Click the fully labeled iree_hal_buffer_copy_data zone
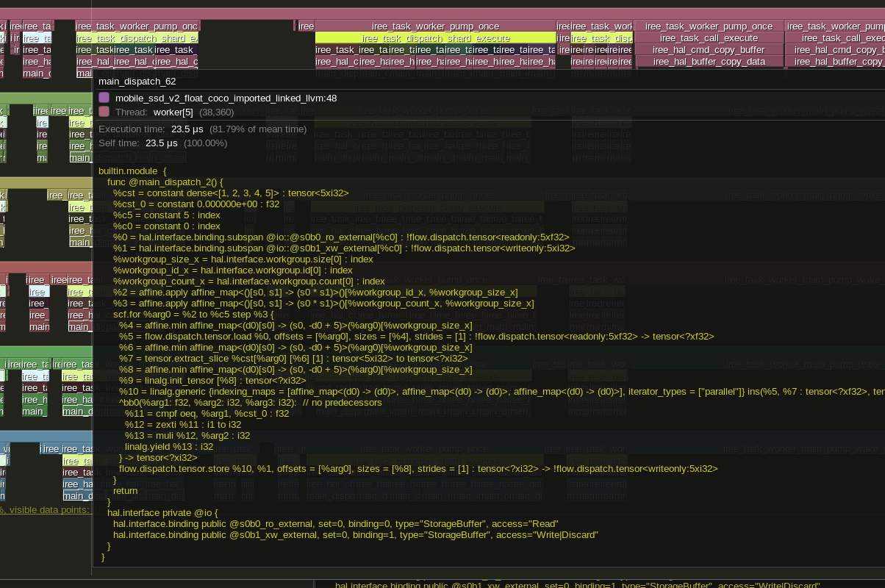This screenshot has height=588, width=885. [x=709, y=62]
